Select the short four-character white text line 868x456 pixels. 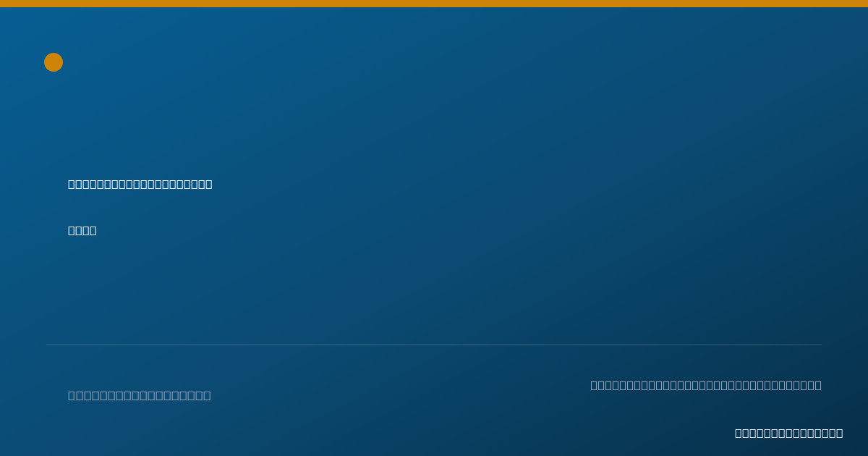click(x=82, y=230)
